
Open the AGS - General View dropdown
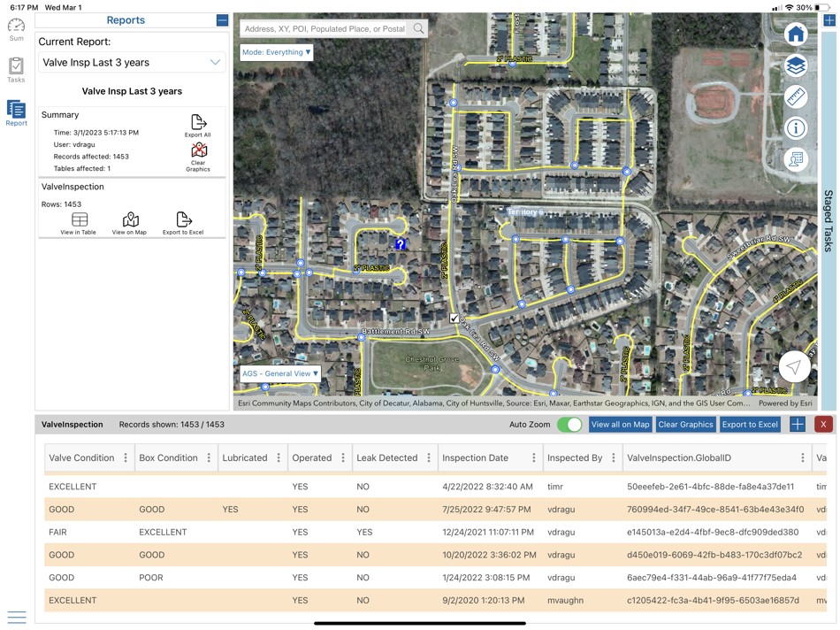[x=280, y=373]
